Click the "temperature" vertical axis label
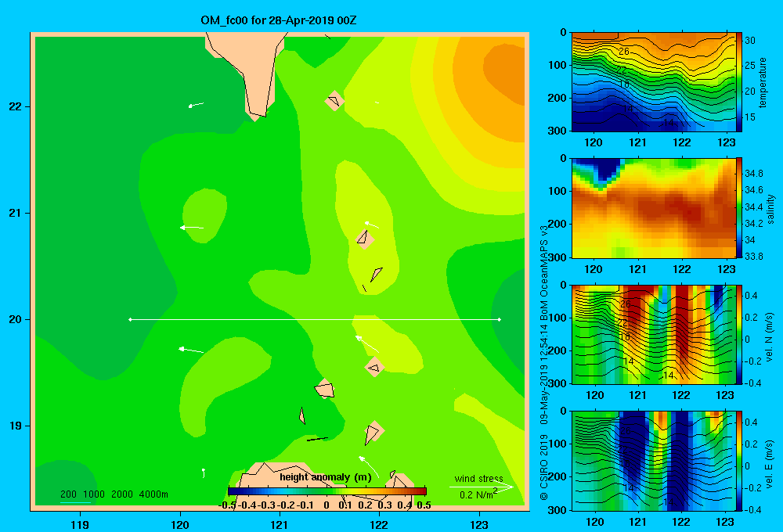The height and width of the screenshot is (532, 783). pos(763,82)
